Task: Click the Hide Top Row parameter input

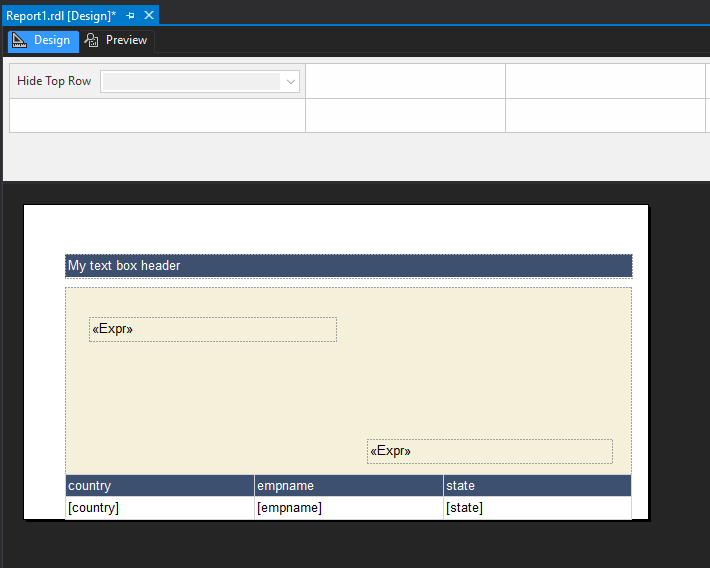Action: point(200,82)
